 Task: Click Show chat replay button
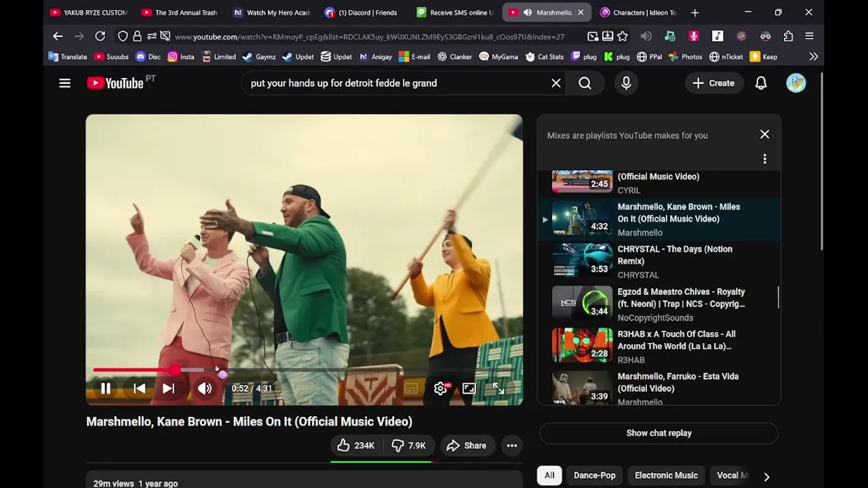(x=658, y=433)
